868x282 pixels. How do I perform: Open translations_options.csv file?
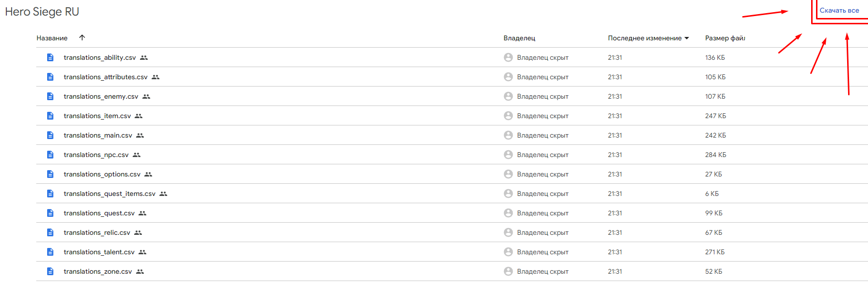coord(102,174)
